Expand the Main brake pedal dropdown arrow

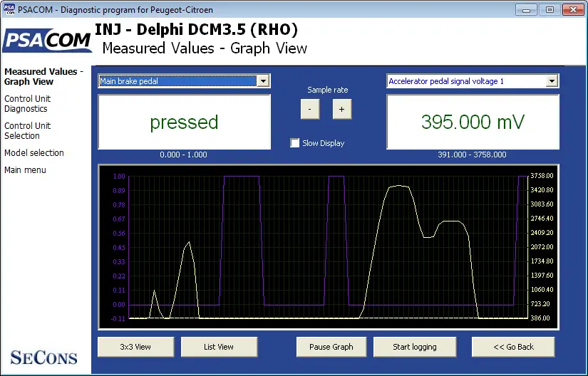click(x=263, y=81)
